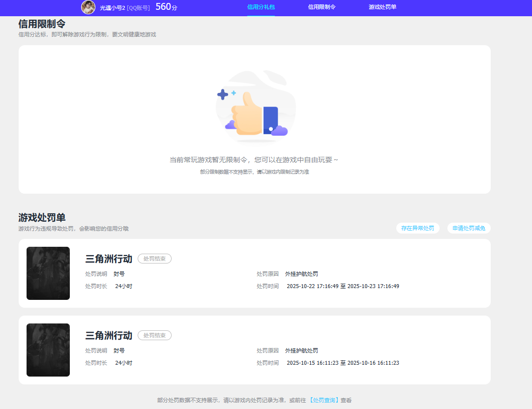
Task: Select the 游戏处罚单 tab
Action: coord(382,7)
